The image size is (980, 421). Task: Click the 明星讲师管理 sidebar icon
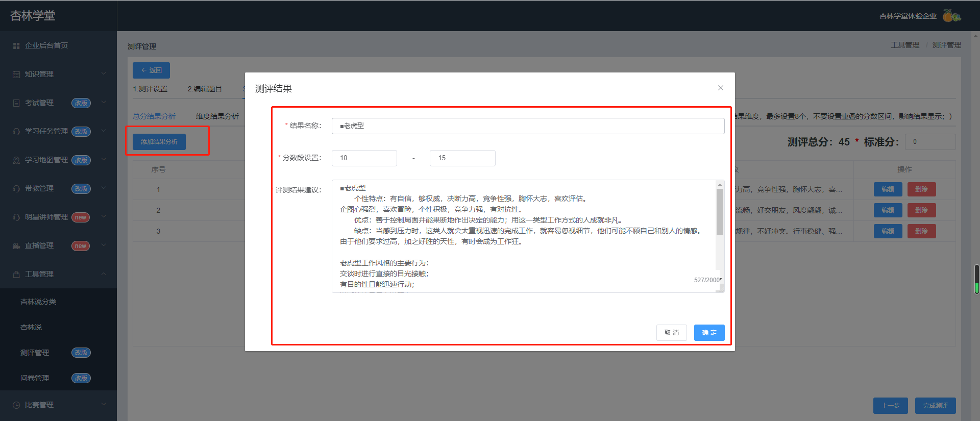[x=16, y=217]
